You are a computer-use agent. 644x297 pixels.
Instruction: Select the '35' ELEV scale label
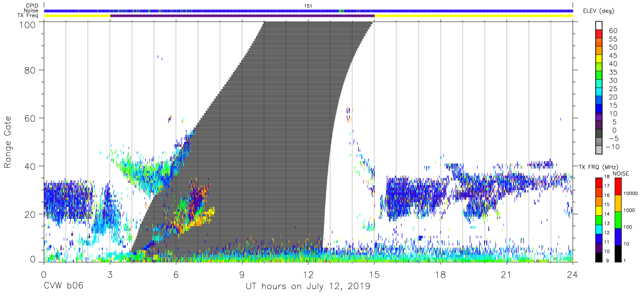(x=612, y=72)
